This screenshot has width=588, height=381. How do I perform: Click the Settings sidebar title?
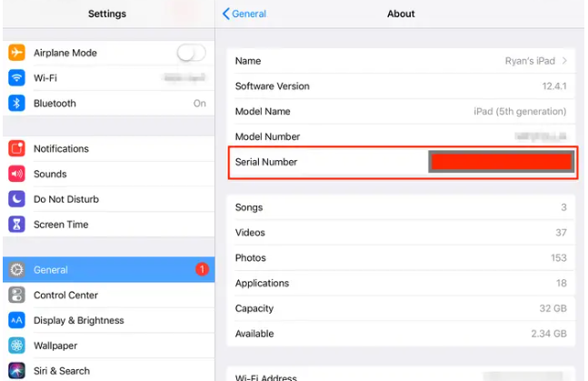point(107,14)
